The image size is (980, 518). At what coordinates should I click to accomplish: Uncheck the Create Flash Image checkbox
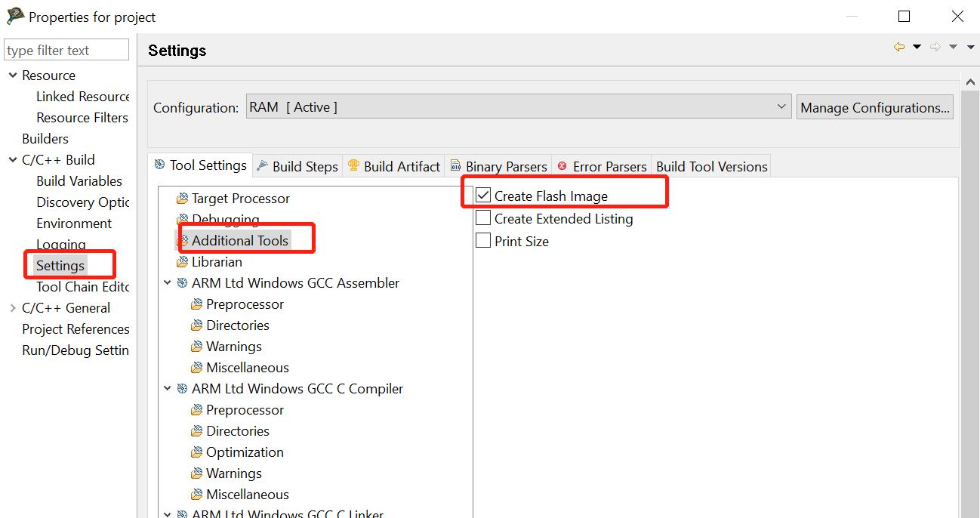tap(482, 195)
